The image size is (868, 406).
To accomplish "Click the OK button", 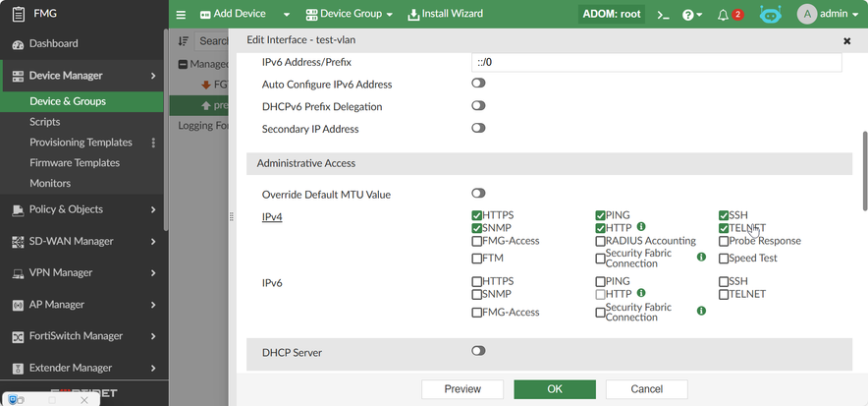I will (555, 389).
